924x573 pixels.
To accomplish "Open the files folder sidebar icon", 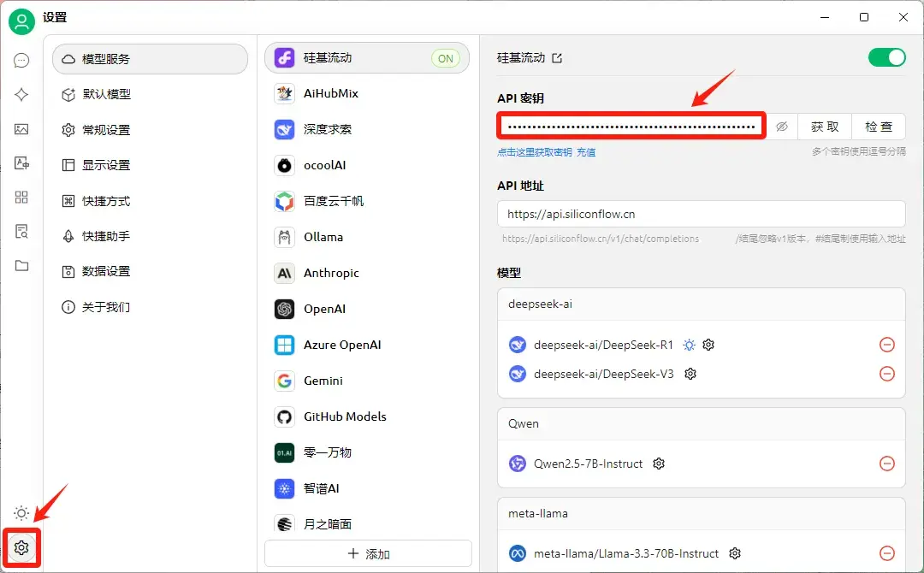I will [x=21, y=266].
